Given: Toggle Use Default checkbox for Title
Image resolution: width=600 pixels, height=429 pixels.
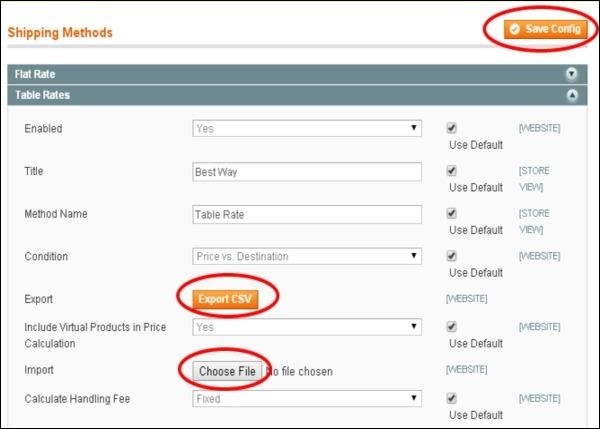Looking at the screenshot, I should (452, 171).
